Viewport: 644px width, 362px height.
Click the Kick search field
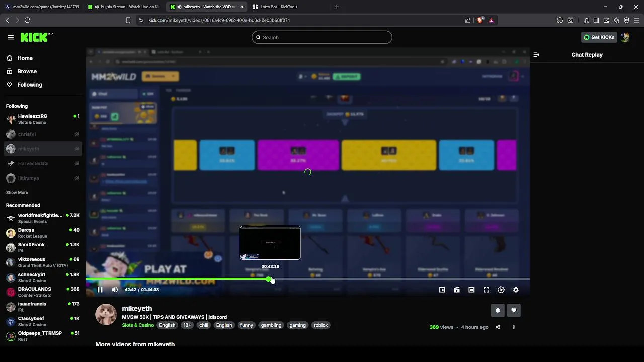[x=322, y=37]
